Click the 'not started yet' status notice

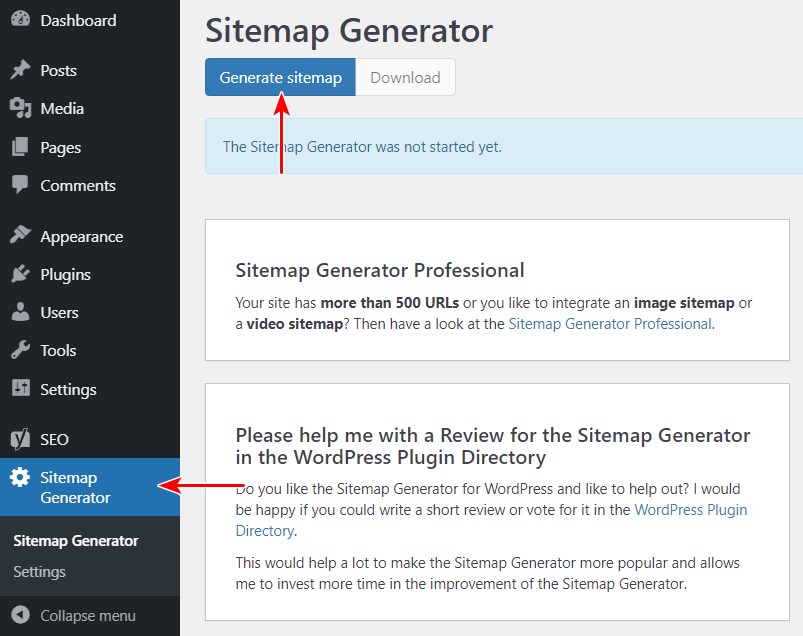click(362, 147)
